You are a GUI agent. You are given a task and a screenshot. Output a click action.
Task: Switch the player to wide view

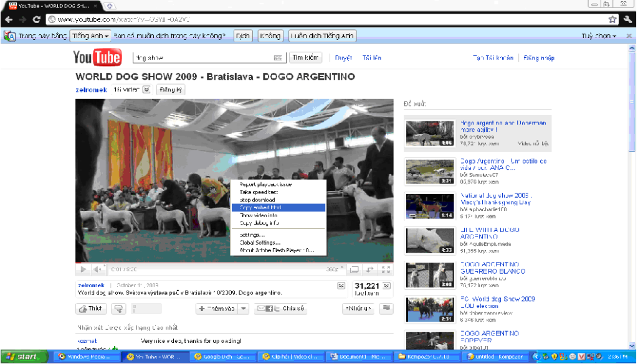pos(355,269)
